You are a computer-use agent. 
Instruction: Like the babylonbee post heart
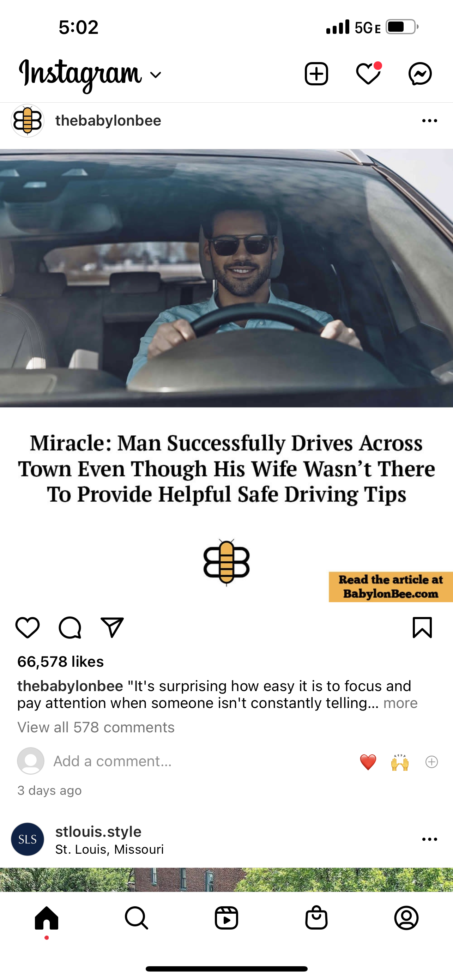pos(28,627)
